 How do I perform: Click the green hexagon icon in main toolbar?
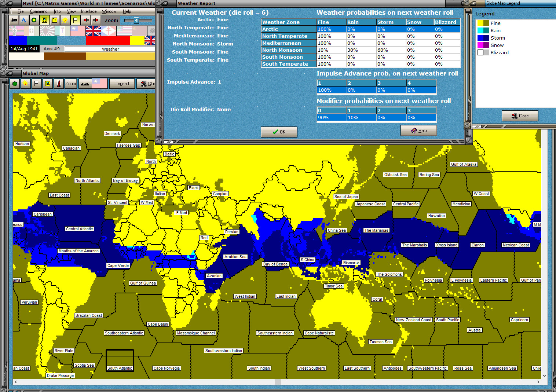coord(34,20)
